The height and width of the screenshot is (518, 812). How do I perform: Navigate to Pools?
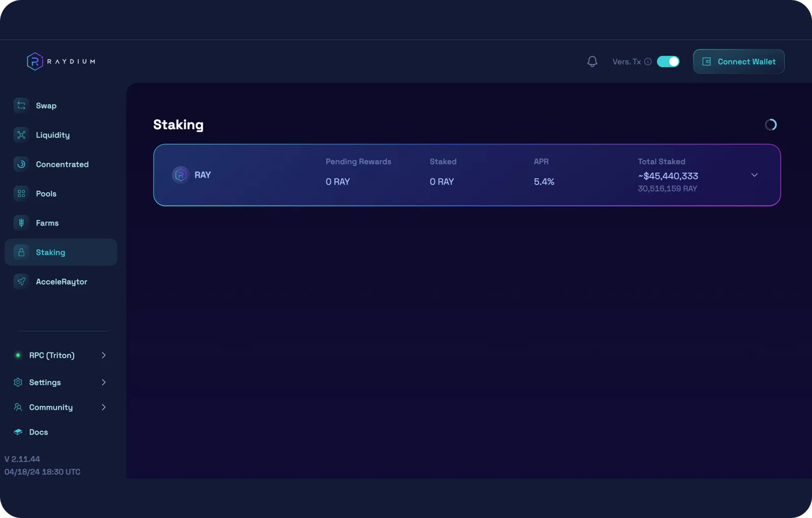pyautogui.click(x=61, y=193)
